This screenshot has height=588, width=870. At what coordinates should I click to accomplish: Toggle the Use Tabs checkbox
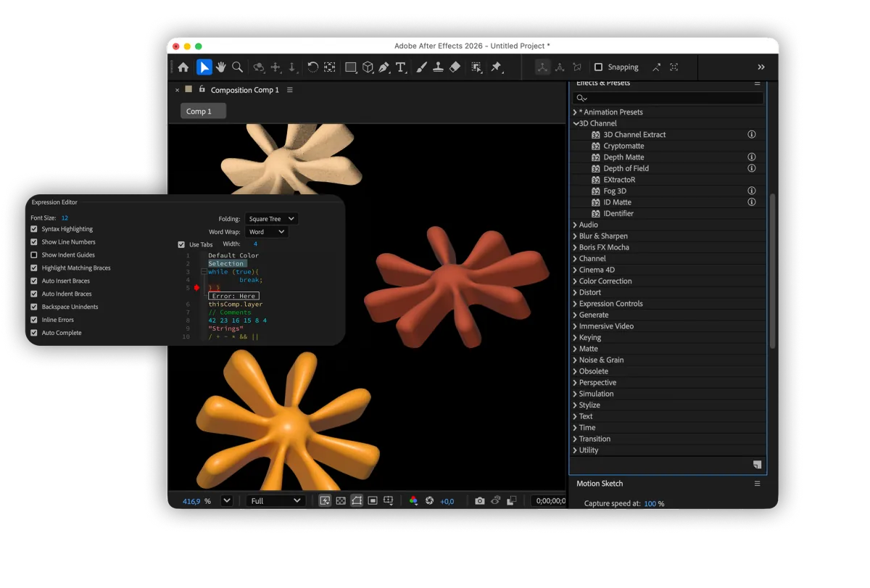(x=181, y=245)
